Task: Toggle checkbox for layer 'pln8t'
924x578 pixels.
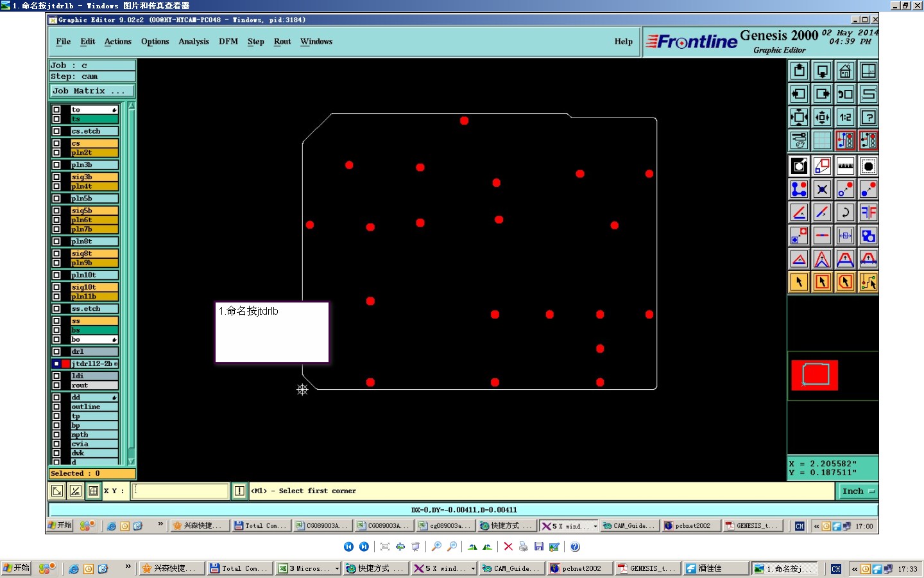Action: coord(56,241)
